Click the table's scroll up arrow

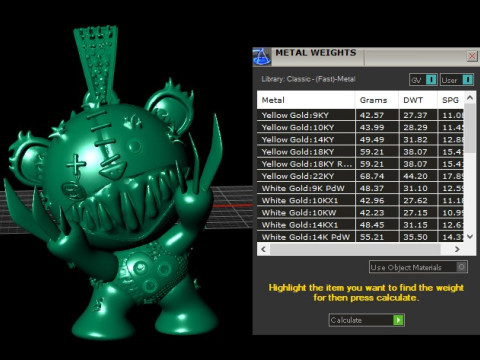click(x=470, y=98)
